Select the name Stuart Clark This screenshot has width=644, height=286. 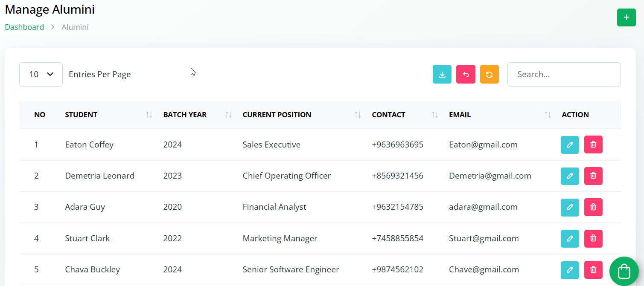87,238
